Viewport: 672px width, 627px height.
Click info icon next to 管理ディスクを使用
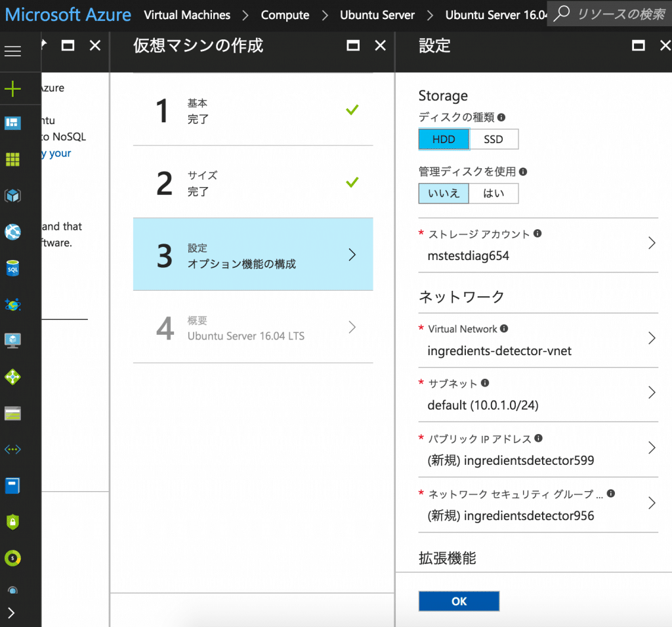[x=523, y=171]
